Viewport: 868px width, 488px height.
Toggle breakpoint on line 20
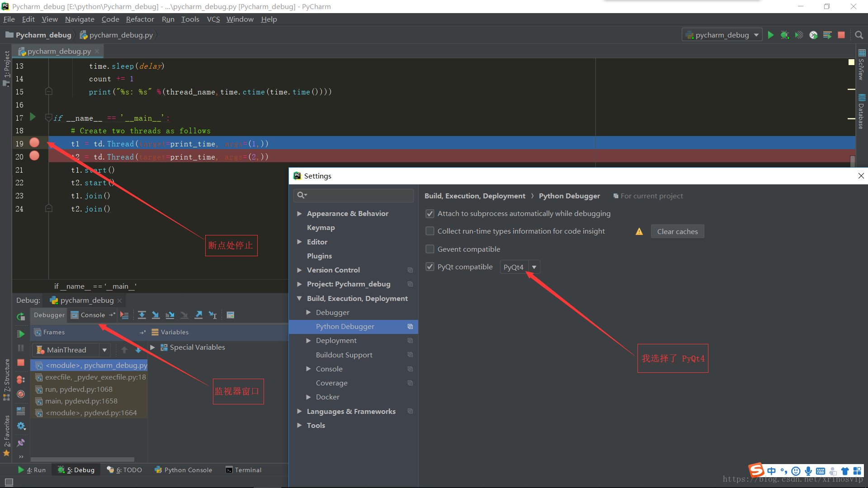coord(34,156)
